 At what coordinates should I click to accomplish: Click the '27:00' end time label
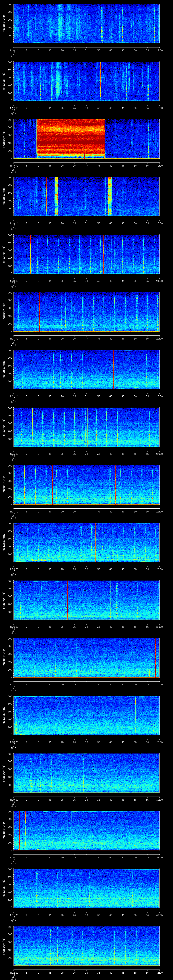tap(159, 627)
